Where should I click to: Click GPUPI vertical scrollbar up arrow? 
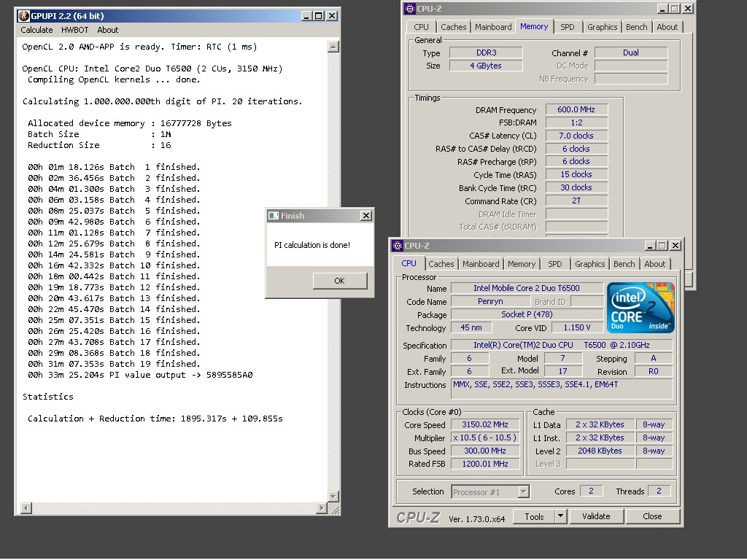(x=333, y=47)
